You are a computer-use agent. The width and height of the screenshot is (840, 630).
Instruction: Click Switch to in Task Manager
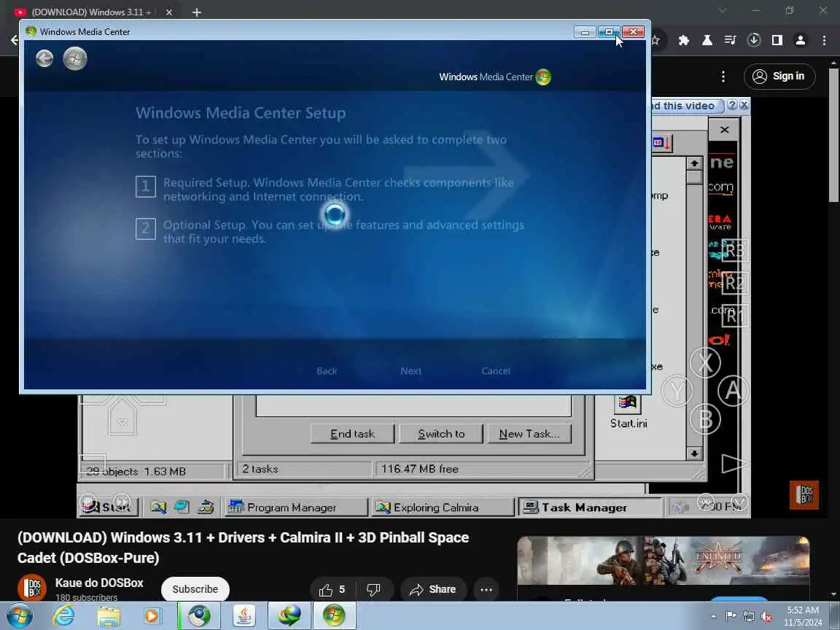click(x=441, y=434)
